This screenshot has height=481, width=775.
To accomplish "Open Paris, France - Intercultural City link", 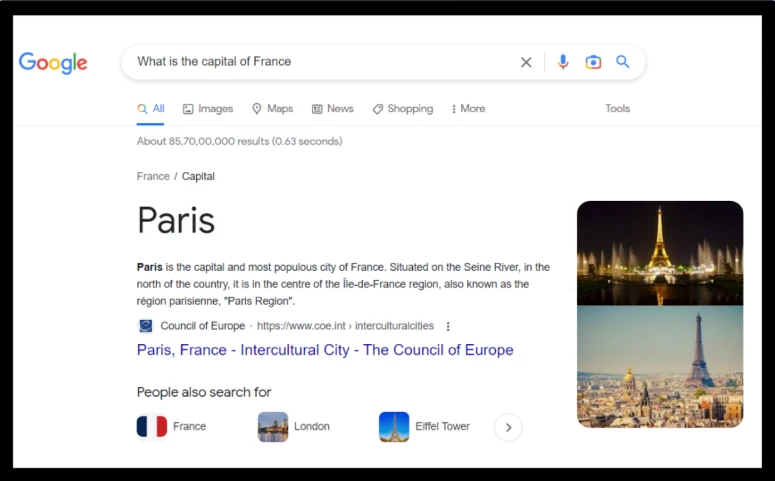I will (x=325, y=350).
